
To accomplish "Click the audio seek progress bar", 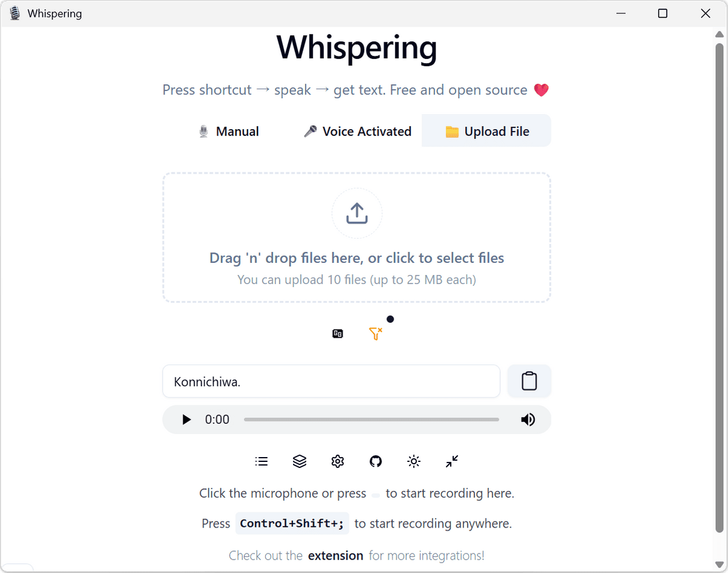I will (x=371, y=419).
